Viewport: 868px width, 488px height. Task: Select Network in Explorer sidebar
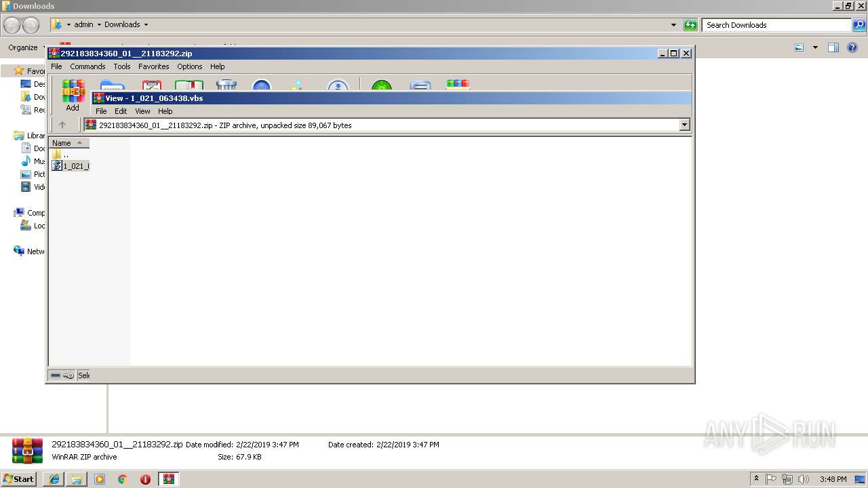29,251
